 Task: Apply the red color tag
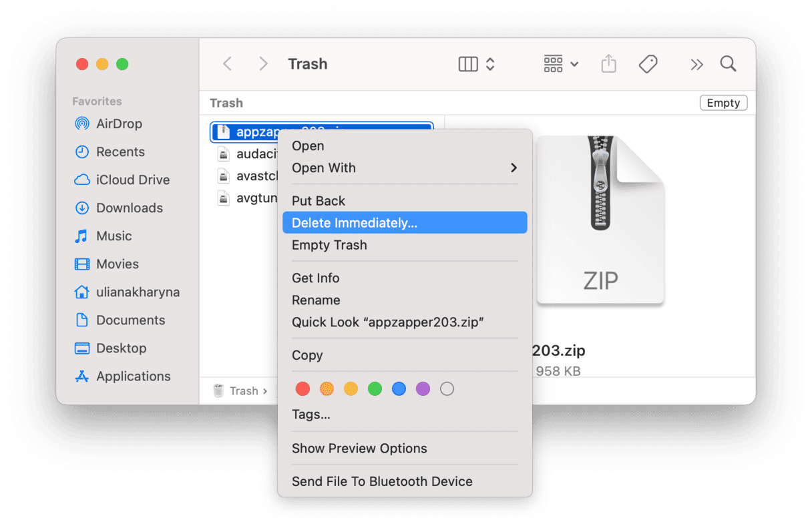[302, 389]
